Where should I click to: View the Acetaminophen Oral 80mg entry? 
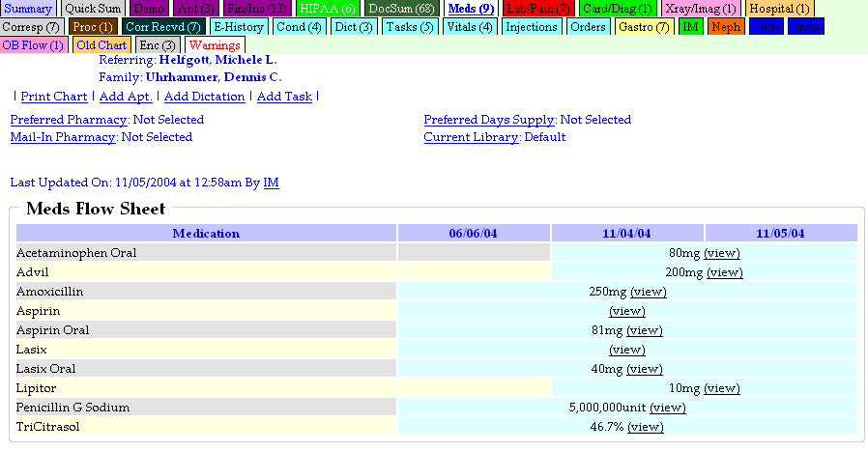[x=722, y=253]
